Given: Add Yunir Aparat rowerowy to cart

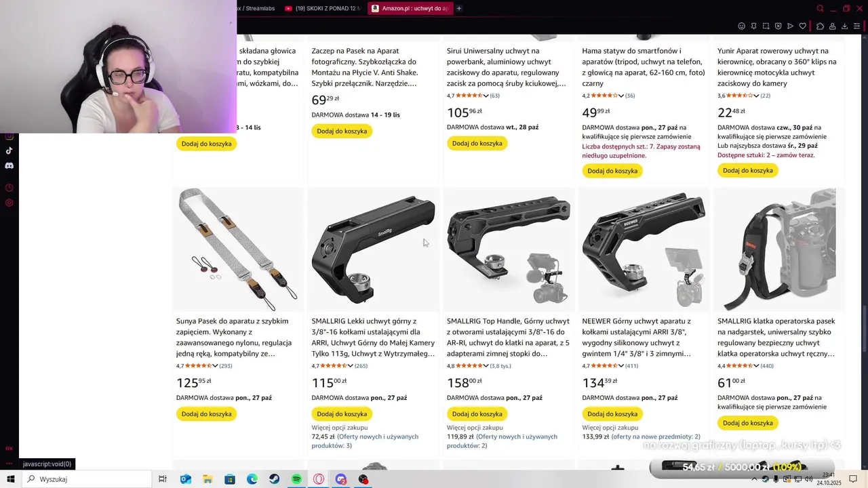Looking at the screenshot, I should (x=747, y=171).
